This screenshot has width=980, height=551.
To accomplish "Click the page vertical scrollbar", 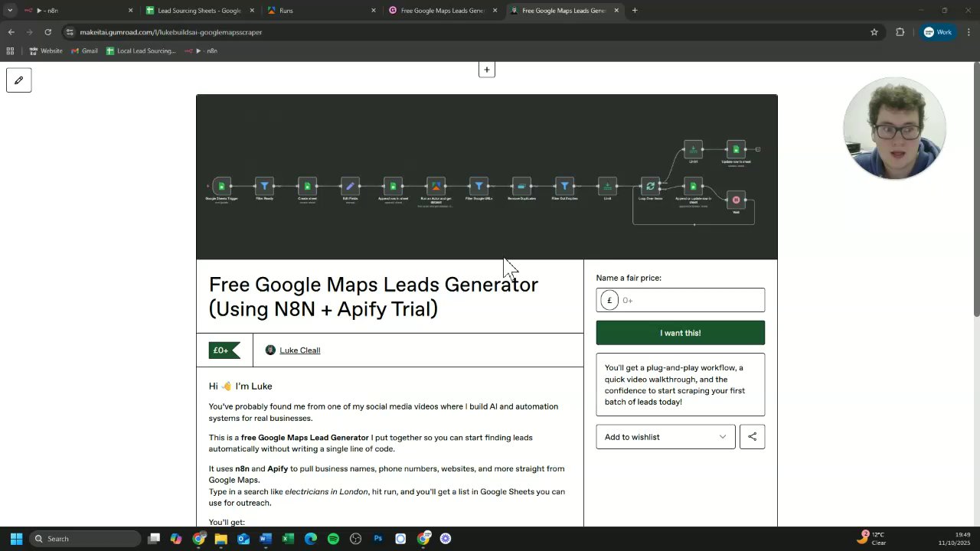I will (975, 189).
